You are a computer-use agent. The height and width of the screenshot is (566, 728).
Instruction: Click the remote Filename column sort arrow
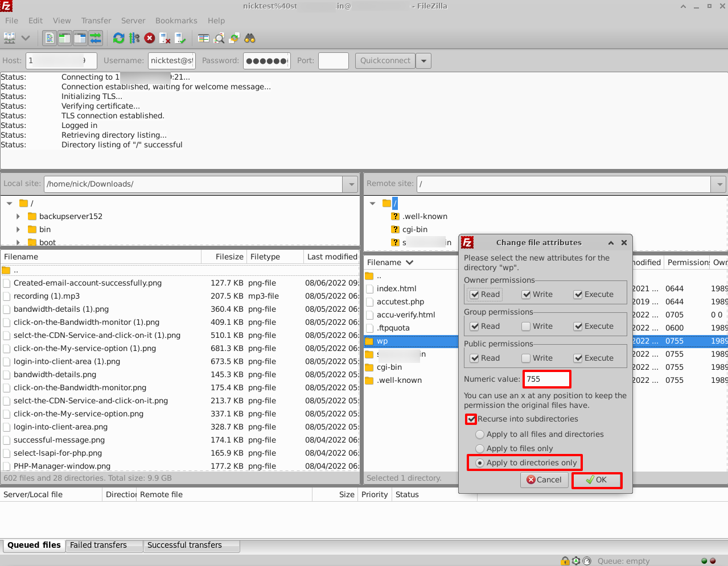click(409, 262)
